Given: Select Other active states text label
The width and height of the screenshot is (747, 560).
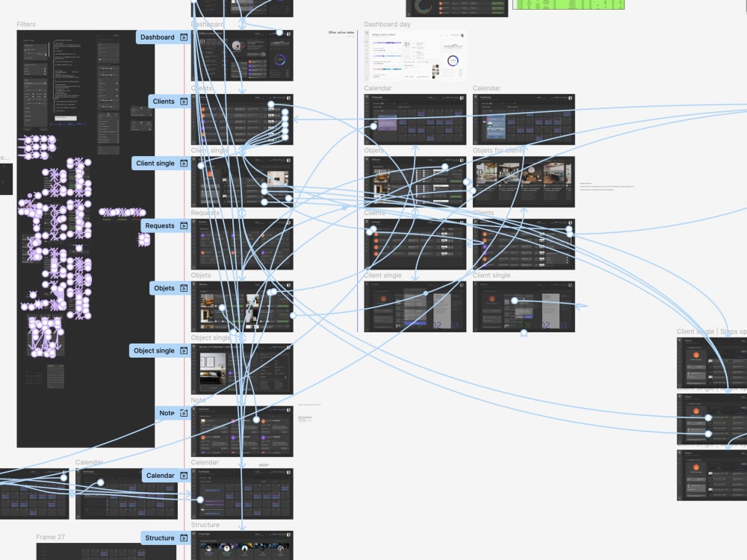Looking at the screenshot, I should click(341, 32).
